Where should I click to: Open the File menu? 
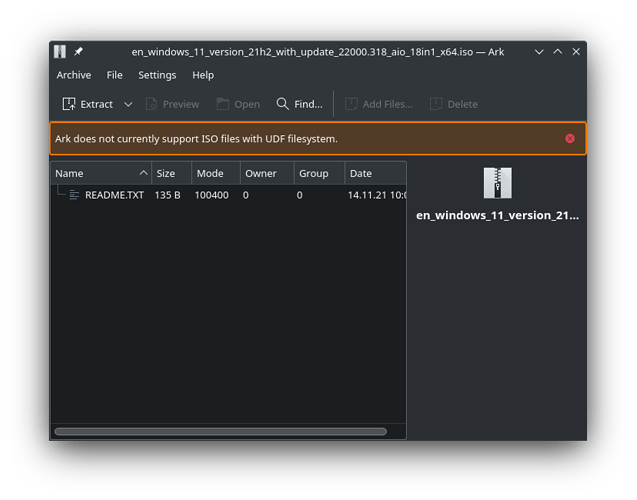[x=115, y=75]
